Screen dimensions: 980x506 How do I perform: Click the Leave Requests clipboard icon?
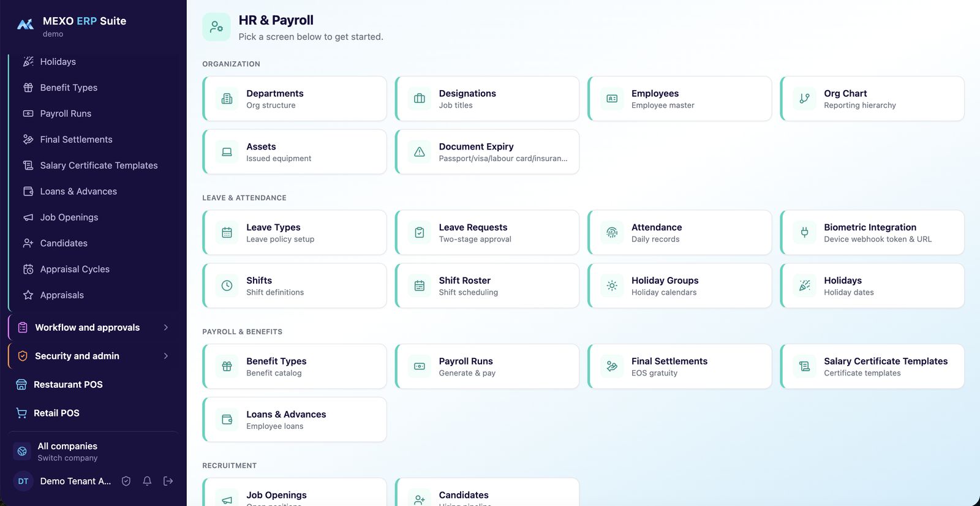point(420,233)
